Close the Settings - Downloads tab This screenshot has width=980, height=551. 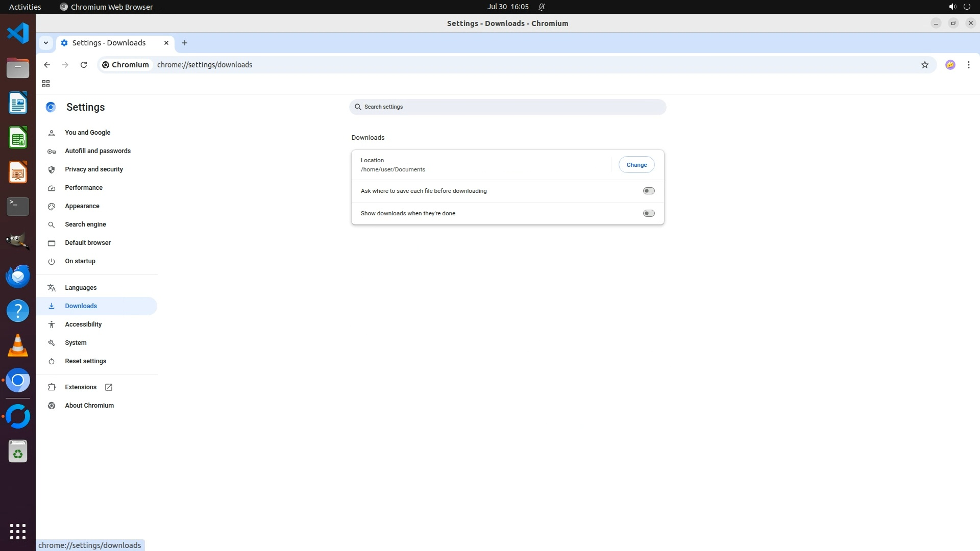(x=166, y=43)
